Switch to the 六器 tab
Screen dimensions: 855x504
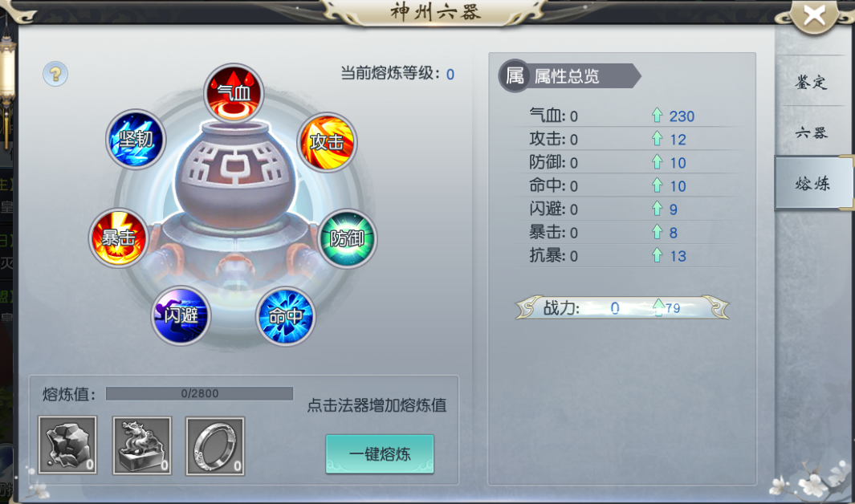pos(812,132)
